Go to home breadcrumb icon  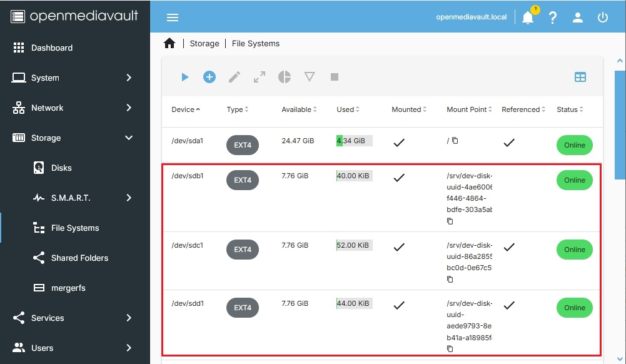169,43
